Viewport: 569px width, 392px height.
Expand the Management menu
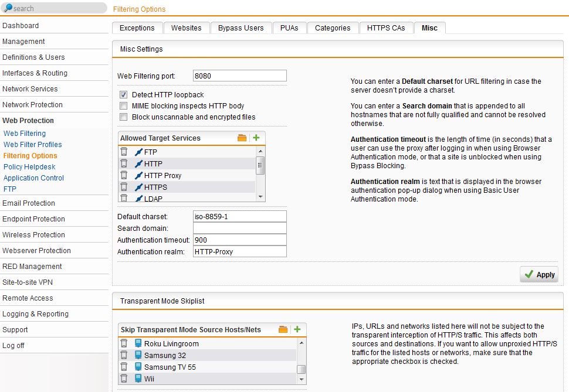[x=54, y=42]
